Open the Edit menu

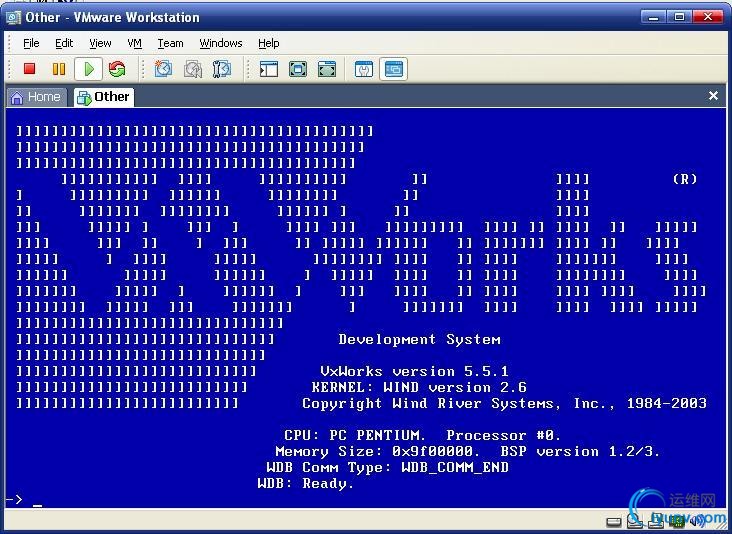64,43
